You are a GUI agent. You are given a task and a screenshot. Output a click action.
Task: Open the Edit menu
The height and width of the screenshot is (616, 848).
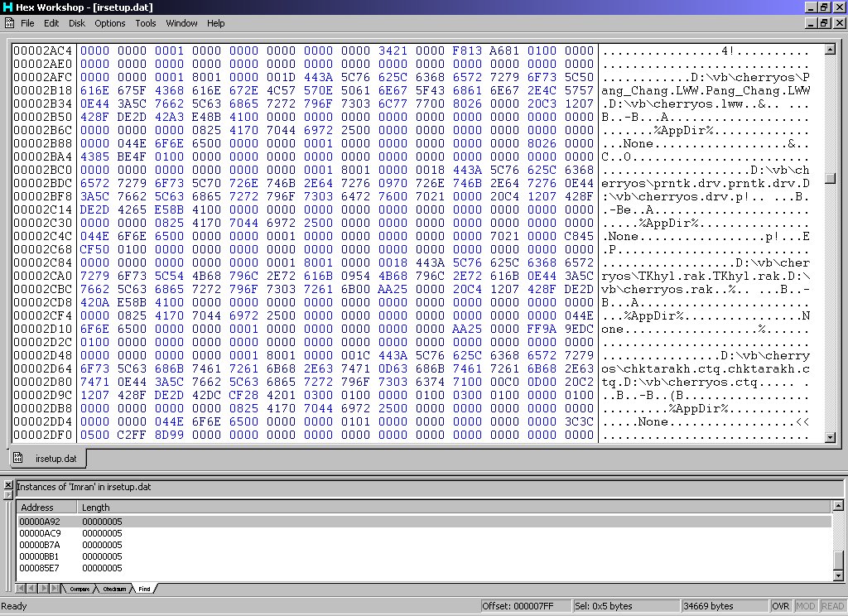coord(51,23)
